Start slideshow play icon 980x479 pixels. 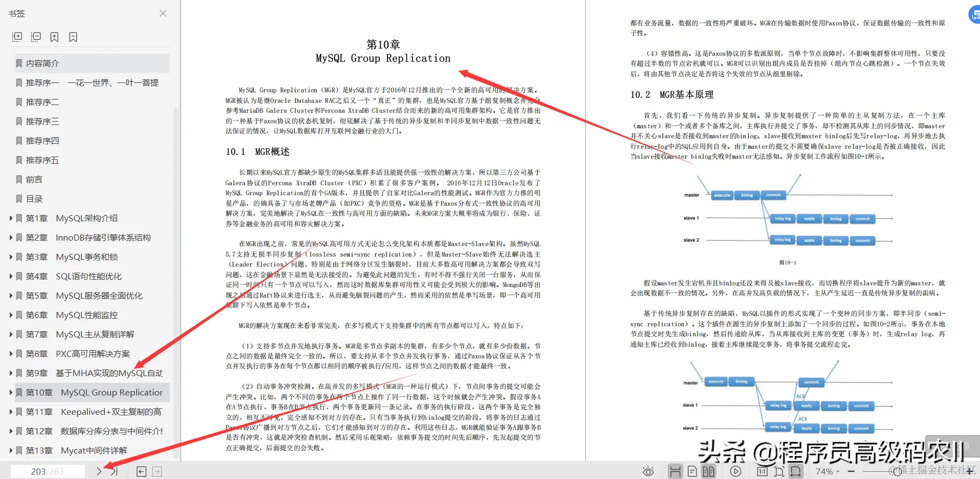click(736, 471)
